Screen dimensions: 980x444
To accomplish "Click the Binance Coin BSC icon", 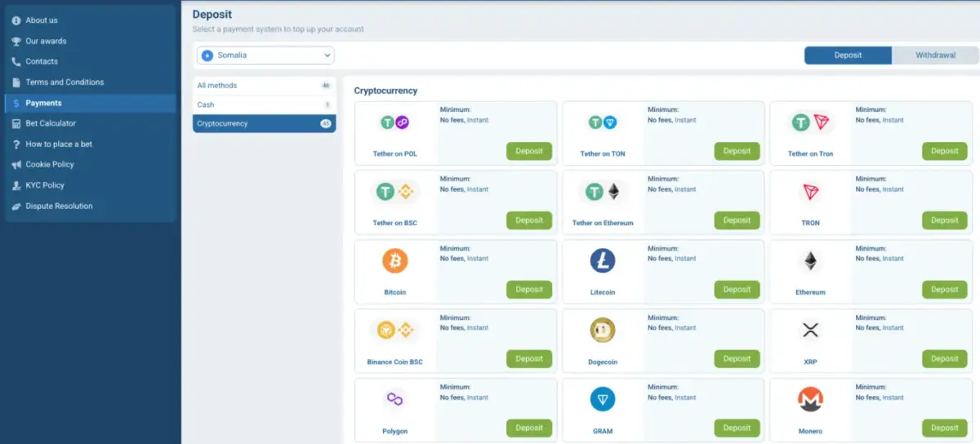I will click(x=395, y=331).
